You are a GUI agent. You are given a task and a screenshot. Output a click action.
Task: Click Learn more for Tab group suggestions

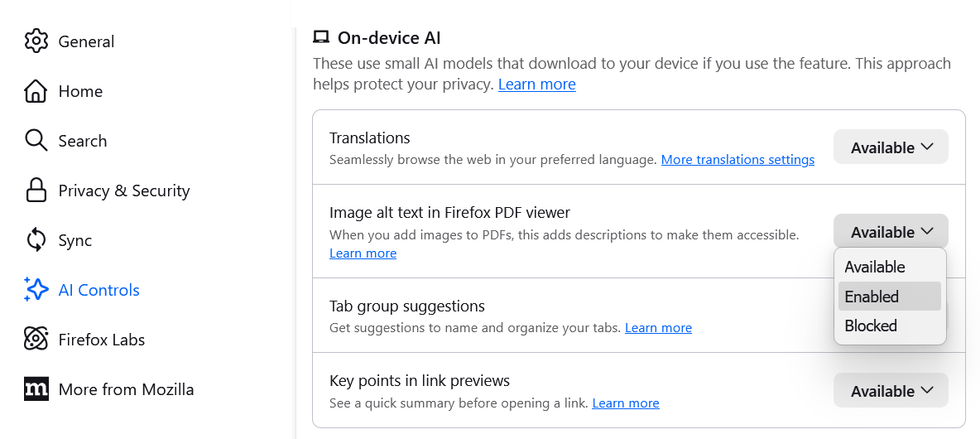(x=658, y=328)
